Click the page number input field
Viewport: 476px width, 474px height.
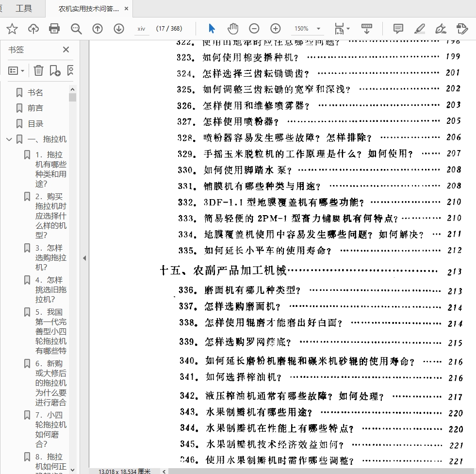pyautogui.click(x=142, y=29)
